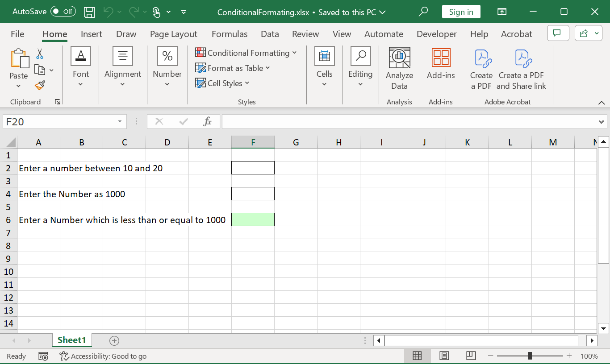The image size is (610, 364).
Task: Select the Cut scissors icon
Action: 39,54
